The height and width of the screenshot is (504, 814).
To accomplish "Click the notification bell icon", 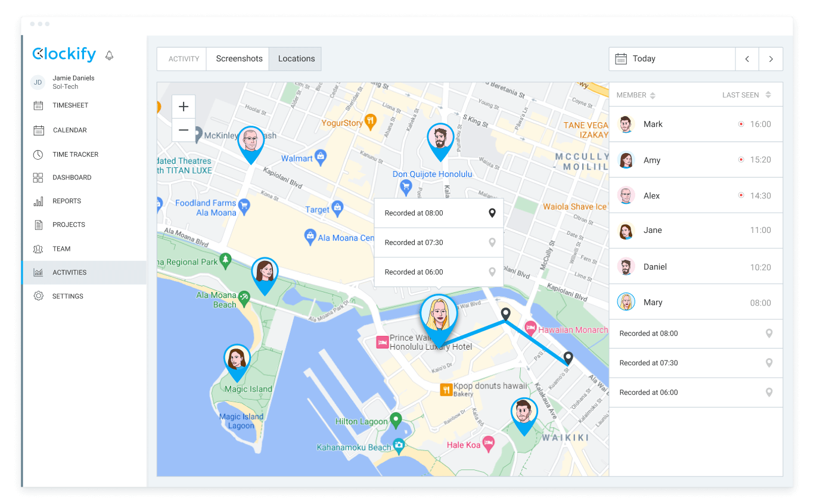I will 109,55.
